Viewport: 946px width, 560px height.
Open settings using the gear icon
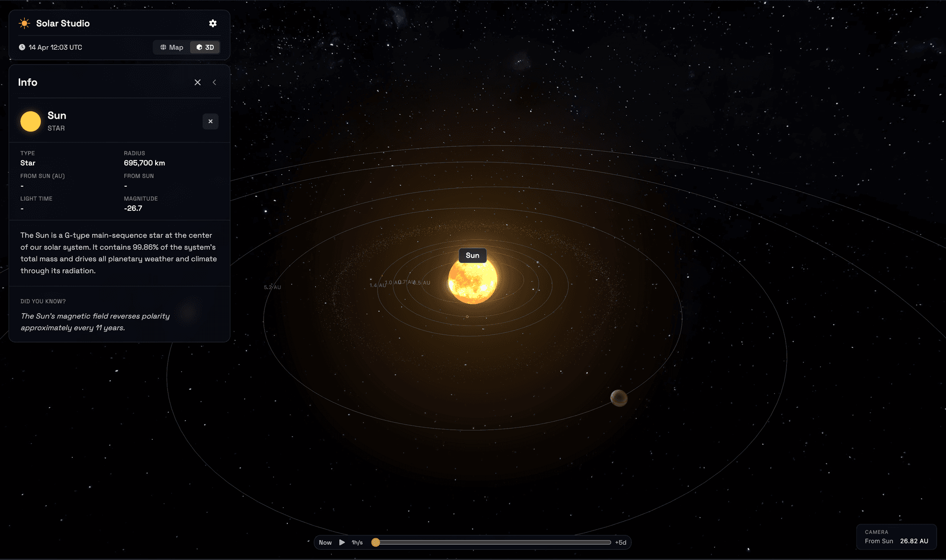(x=213, y=23)
